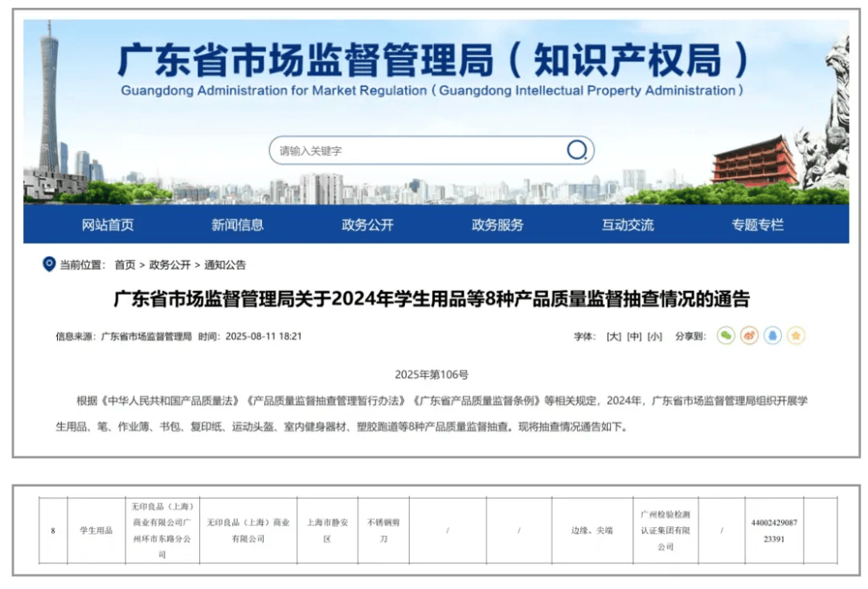
Task: Click the magnifier icon in the search bar
Action: (575, 149)
